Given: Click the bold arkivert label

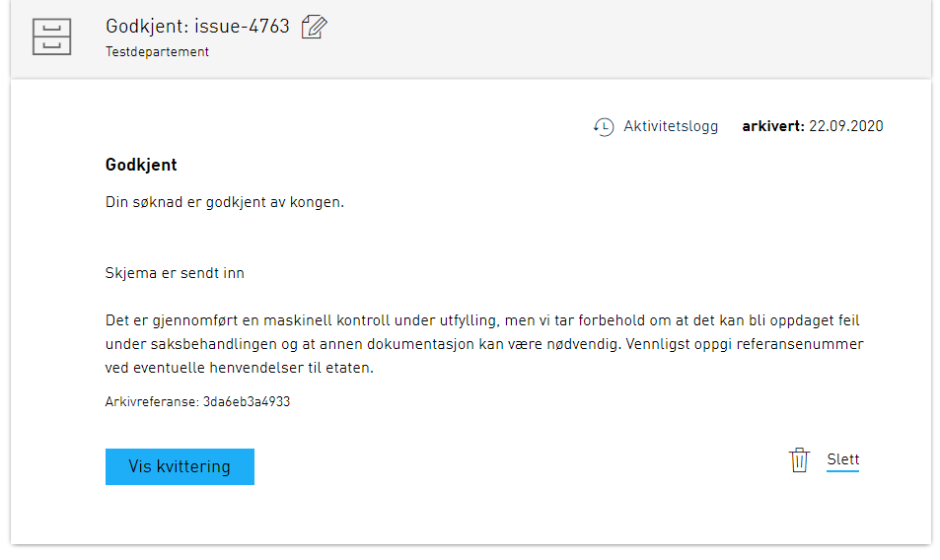Looking at the screenshot, I should pos(772,126).
